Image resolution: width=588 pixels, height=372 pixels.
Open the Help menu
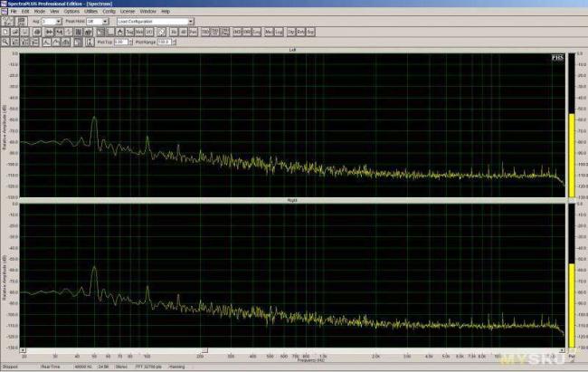tap(166, 11)
